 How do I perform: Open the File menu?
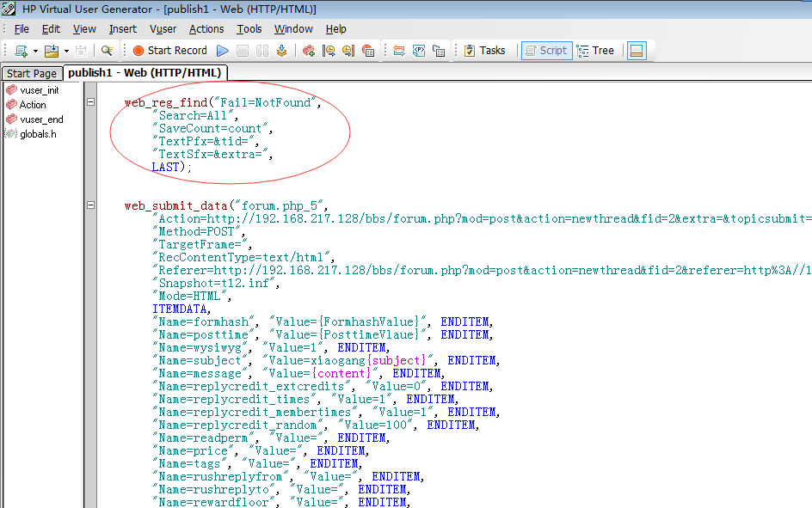[22, 29]
